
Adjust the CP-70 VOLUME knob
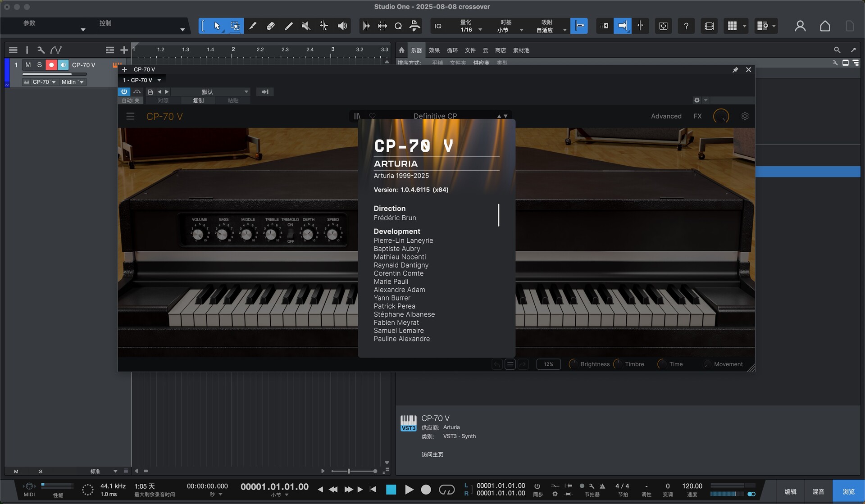(198, 234)
